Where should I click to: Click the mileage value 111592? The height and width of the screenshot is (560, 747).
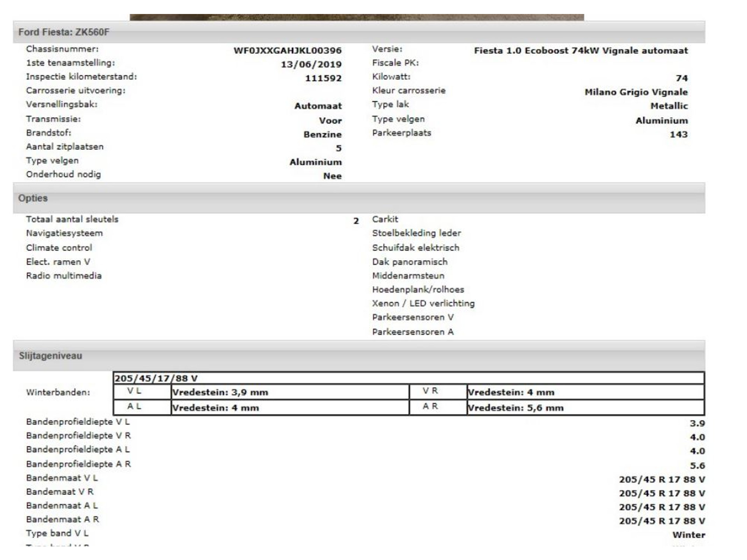point(323,78)
